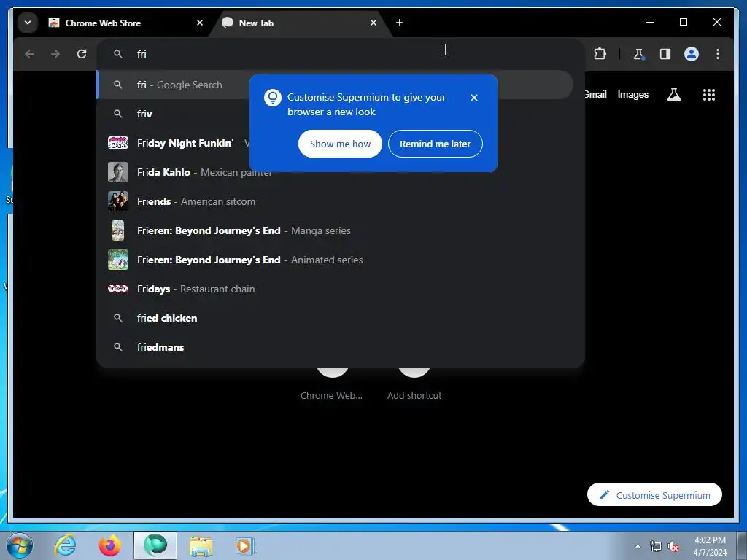This screenshot has width=747, height=560.
Task: Click the 'Remind me later' button
Action: point(435,144)
